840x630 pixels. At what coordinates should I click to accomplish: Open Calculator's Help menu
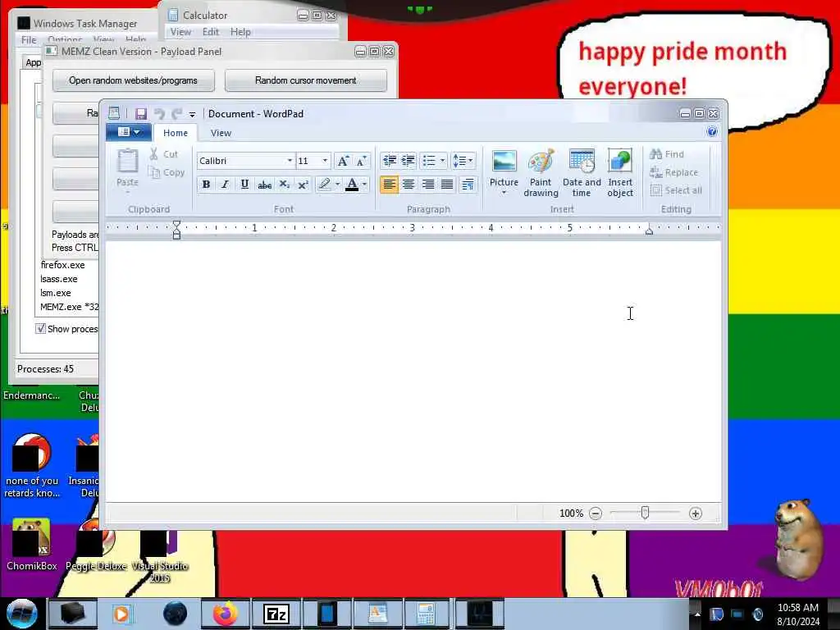pyautogui.click(x=240, y=32)
